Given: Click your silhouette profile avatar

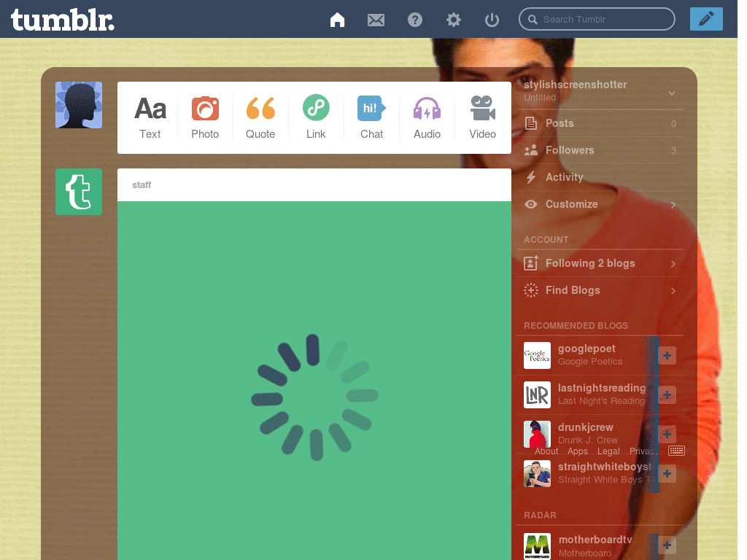Looking at the screenshot, I should pos(79,105).
